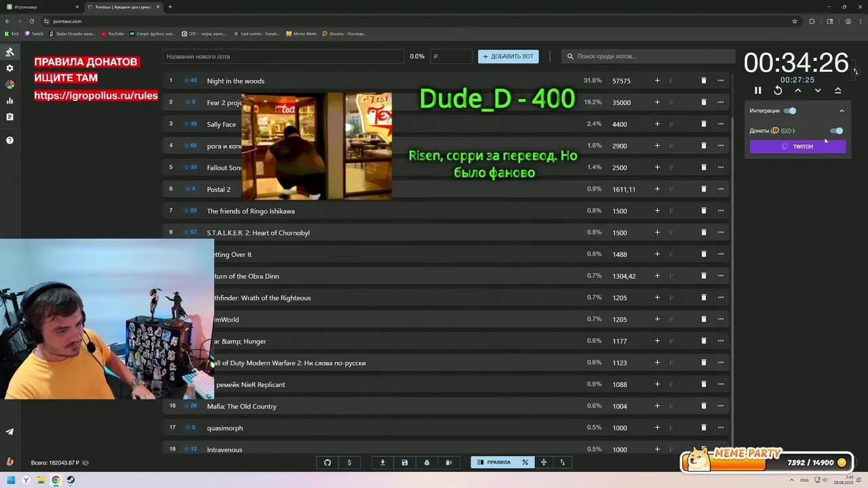Click the purple TWITCH button
Screen dimensions: 868x488
797,146
